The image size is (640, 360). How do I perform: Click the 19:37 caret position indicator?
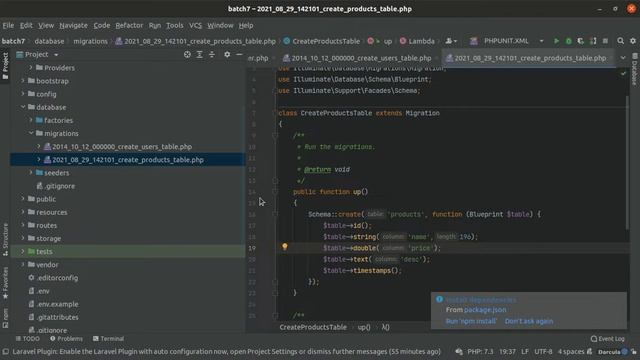click(507, 351)
